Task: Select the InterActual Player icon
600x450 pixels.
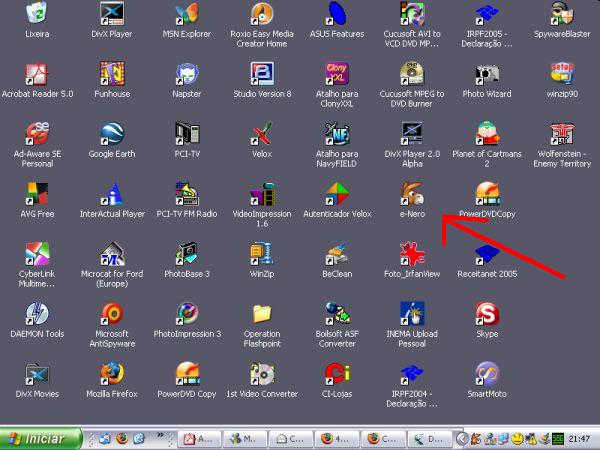Action: tap(112, 193)
